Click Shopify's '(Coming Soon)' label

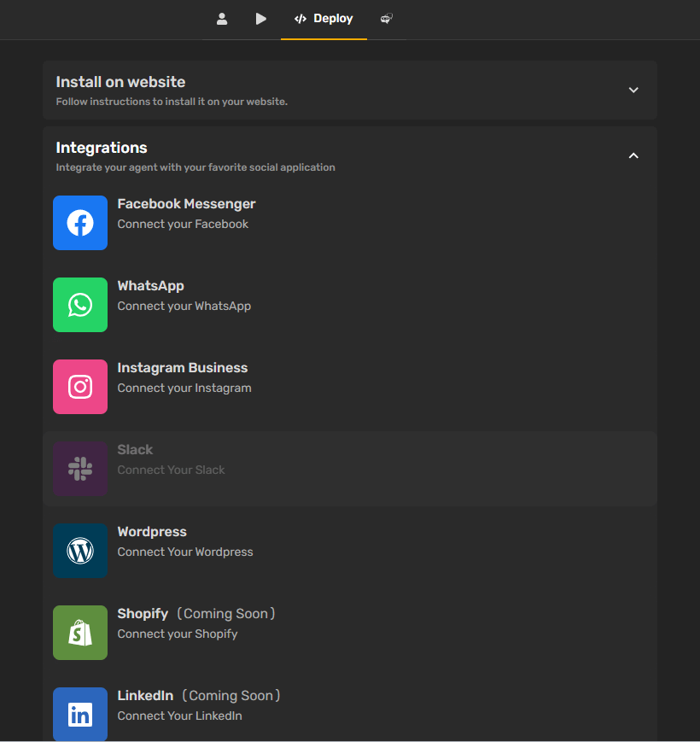(x=226, y=614)
